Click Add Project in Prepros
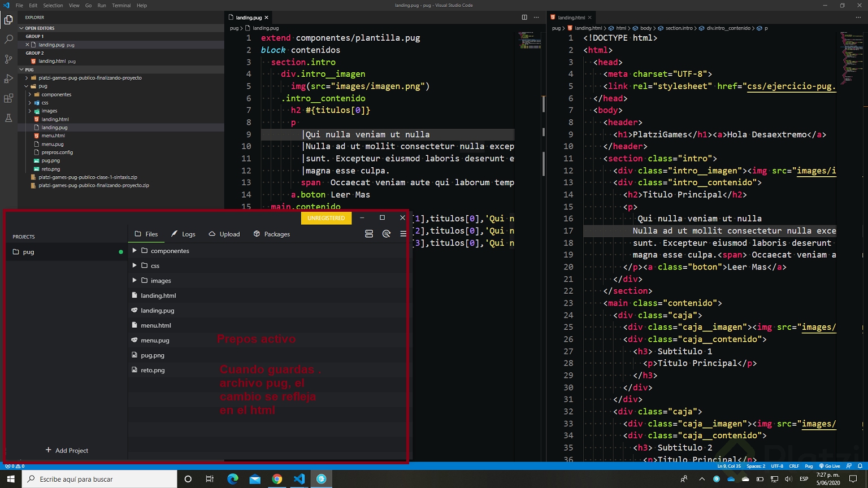 tap(67, 450)
